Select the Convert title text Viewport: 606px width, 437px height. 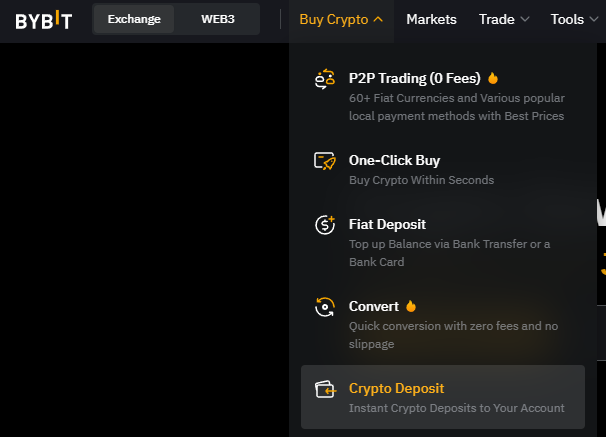point(374,306)
